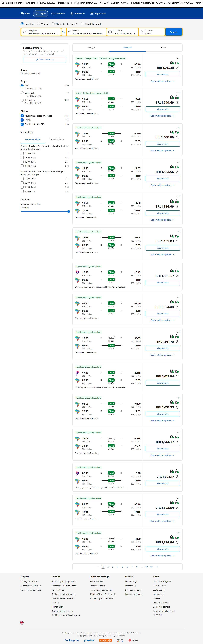Choose the Direct only stops option

pos(22,93)
